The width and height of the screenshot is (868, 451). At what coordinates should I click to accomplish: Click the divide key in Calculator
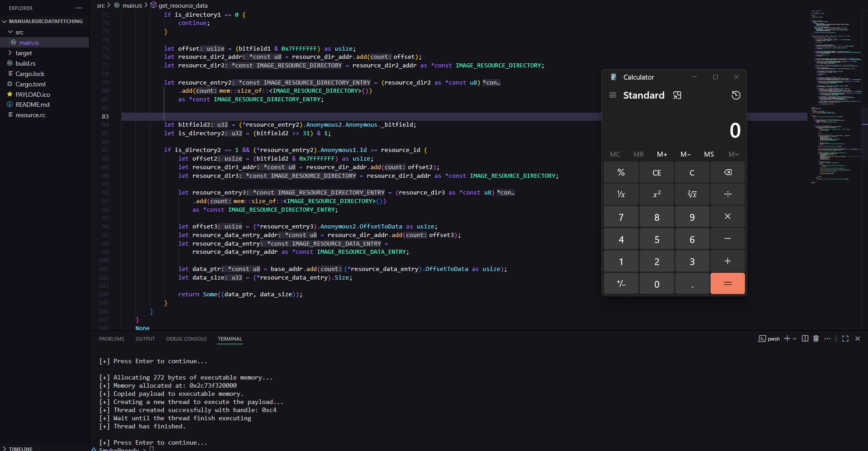pos(728,194)
